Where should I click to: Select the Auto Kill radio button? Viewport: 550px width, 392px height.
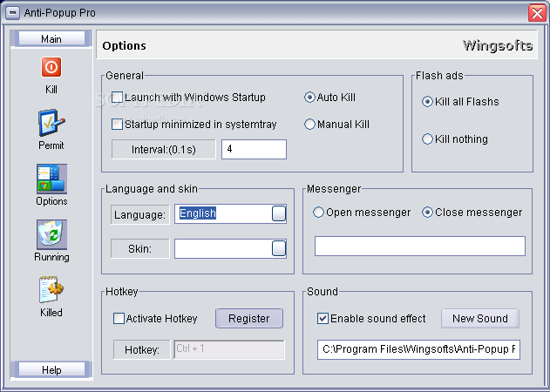(309, 97)
